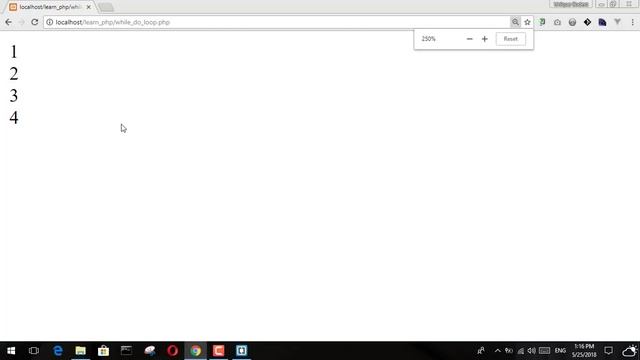Select the localhost/learn_php browser tab
The image size is (640, 360).
tap(50, 7)
